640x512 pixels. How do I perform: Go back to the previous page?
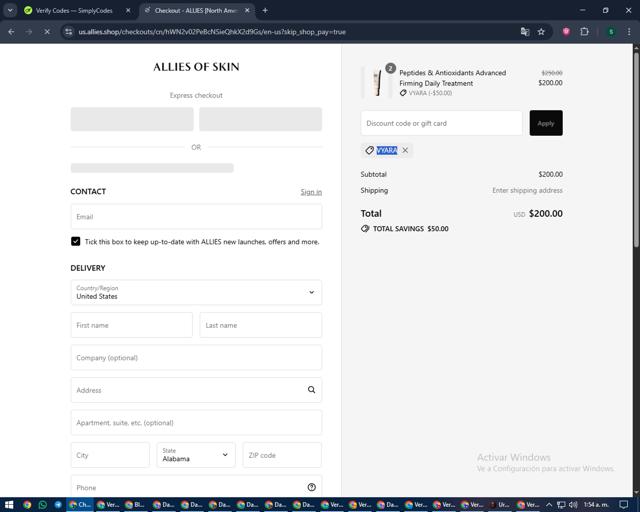click(x=11, y=32)
